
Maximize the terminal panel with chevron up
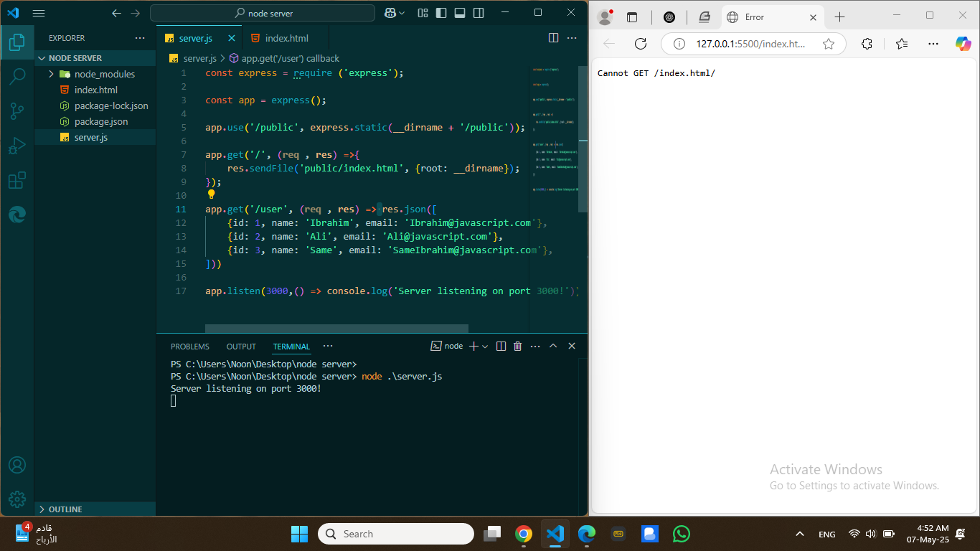point(553,346)
